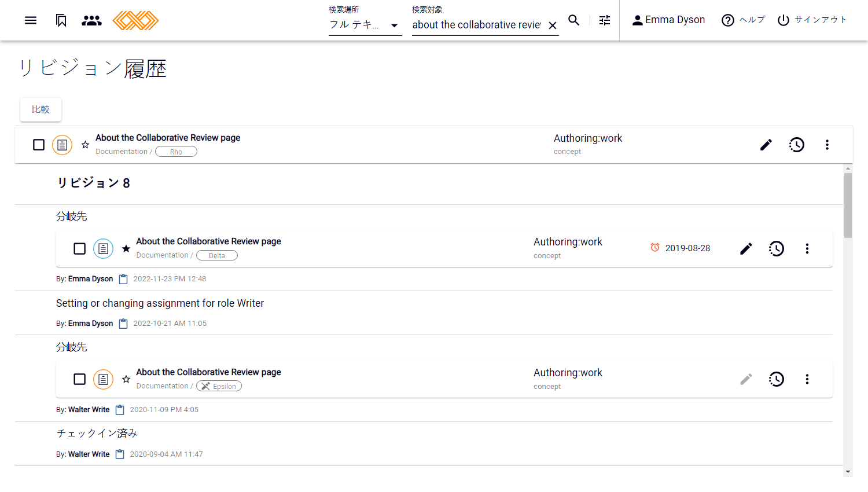Click the revision list scrollbar thumb
868x492 pixels.
coord(848,205)
